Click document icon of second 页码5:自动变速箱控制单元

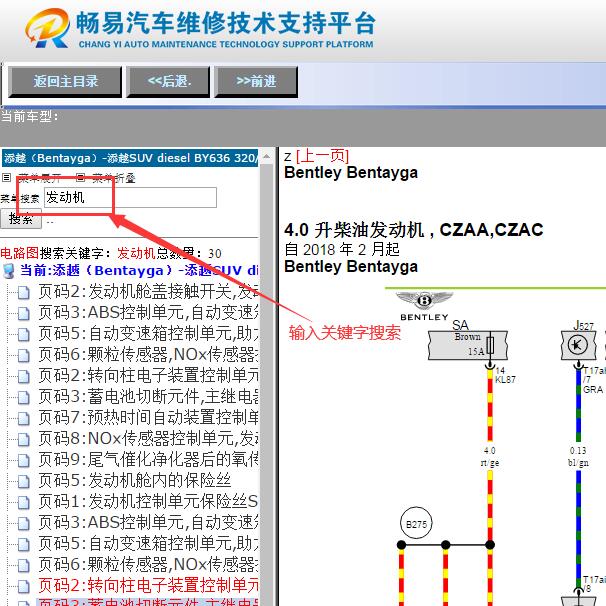click(24, 545)
